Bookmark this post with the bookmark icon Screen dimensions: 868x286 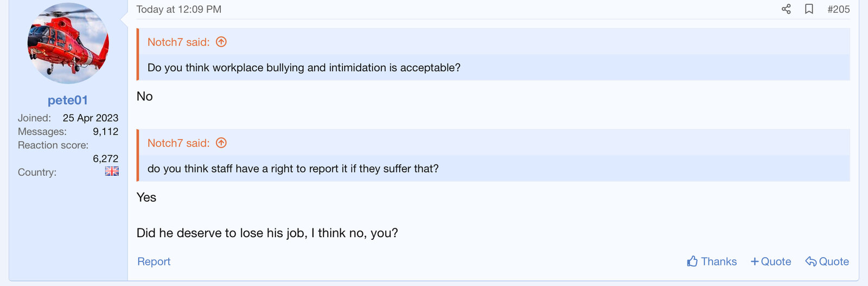(809, 9)
